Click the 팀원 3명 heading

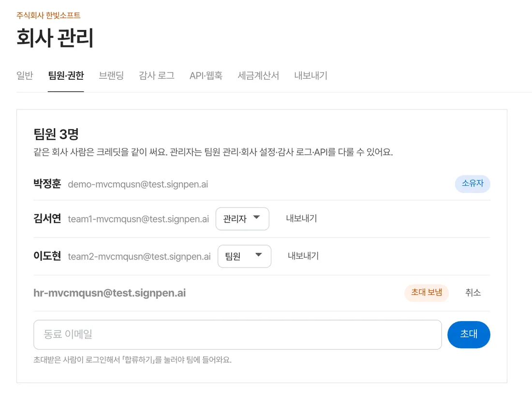point(56,134)
